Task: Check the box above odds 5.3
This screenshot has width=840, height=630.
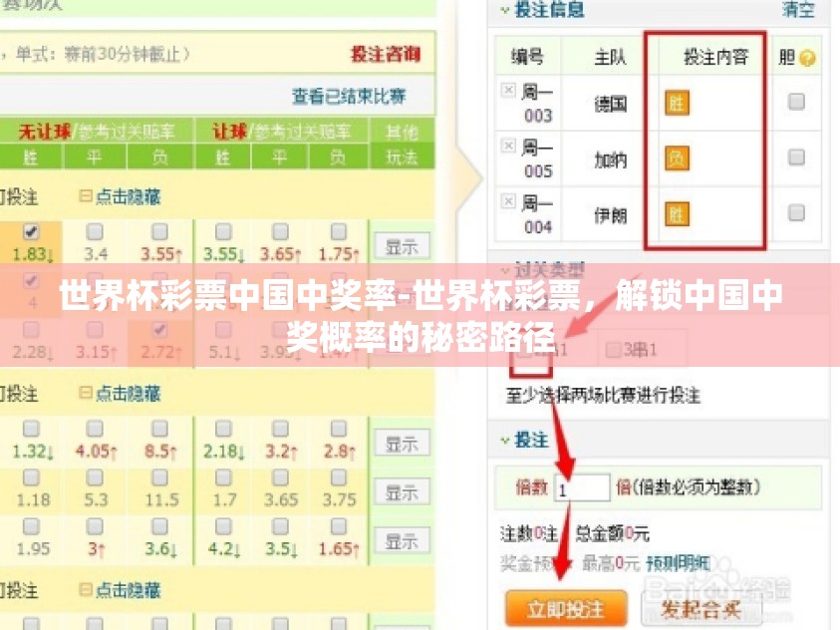Action: (x=95, y=477)
